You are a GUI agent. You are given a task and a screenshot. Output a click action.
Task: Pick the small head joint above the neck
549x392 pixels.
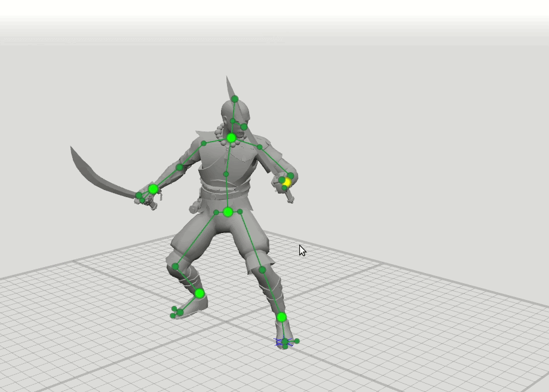(x=233, y=121)
